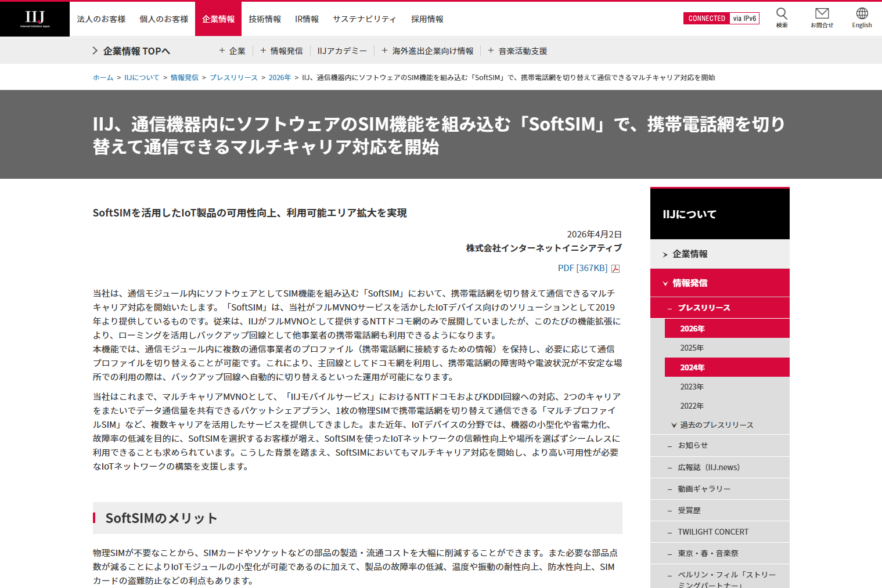This screenshot has width=882, height=588.
Task: Open 動画ギャラリー in the sidebar
Action: (x=720, y=489)
